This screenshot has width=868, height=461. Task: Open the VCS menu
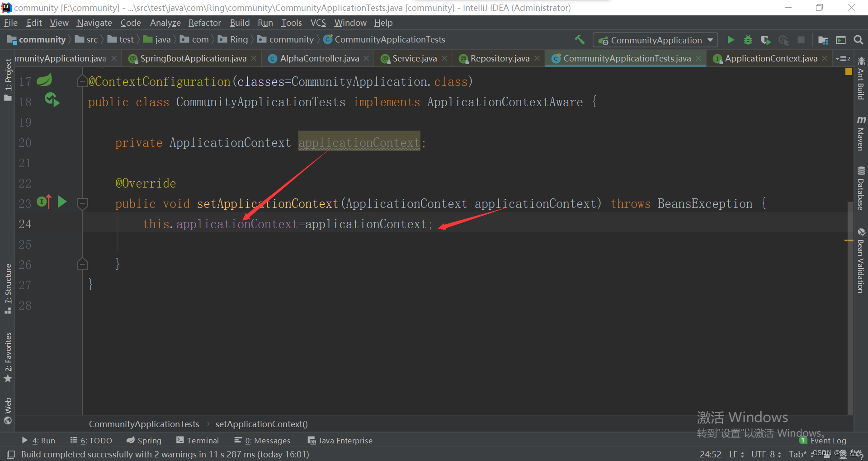pyautogui.click(x=318, y=23)
